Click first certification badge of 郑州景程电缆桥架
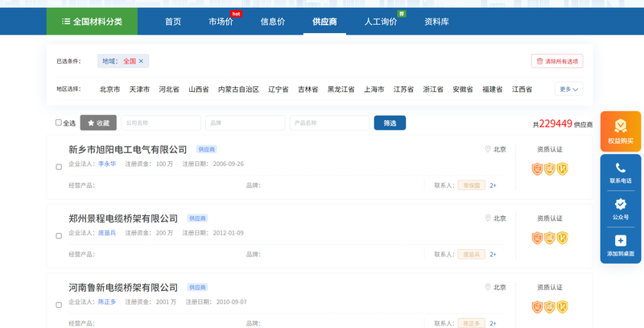This screenshot has height=328, width=644. 537,238
